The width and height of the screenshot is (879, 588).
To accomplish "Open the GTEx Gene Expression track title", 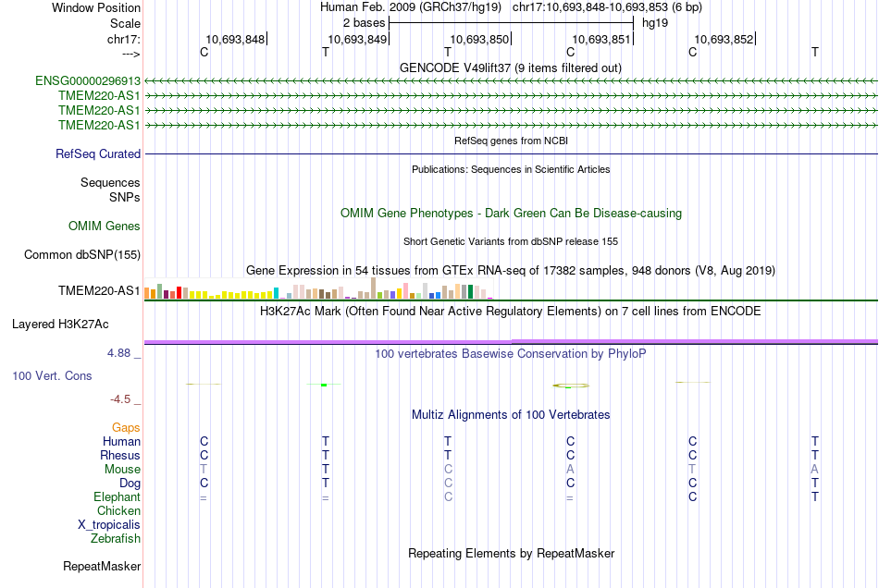I will pos(511,271).
